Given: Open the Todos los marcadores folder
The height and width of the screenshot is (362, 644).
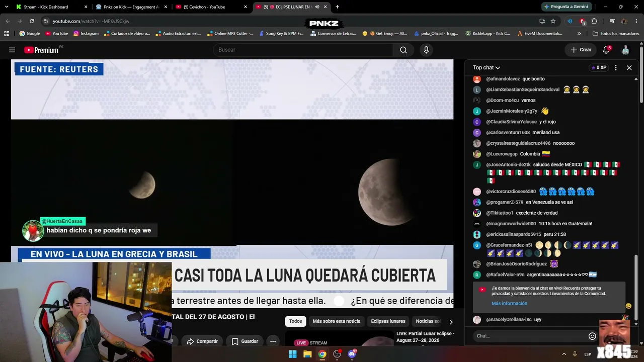Looking at the screenshot, I should [616, 34].
